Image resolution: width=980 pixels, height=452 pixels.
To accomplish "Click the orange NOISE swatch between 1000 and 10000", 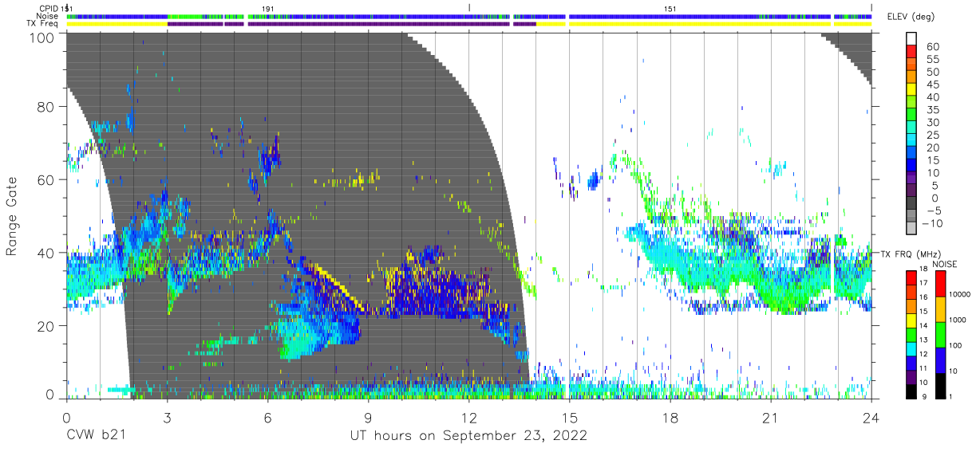I will click(939, 309).
